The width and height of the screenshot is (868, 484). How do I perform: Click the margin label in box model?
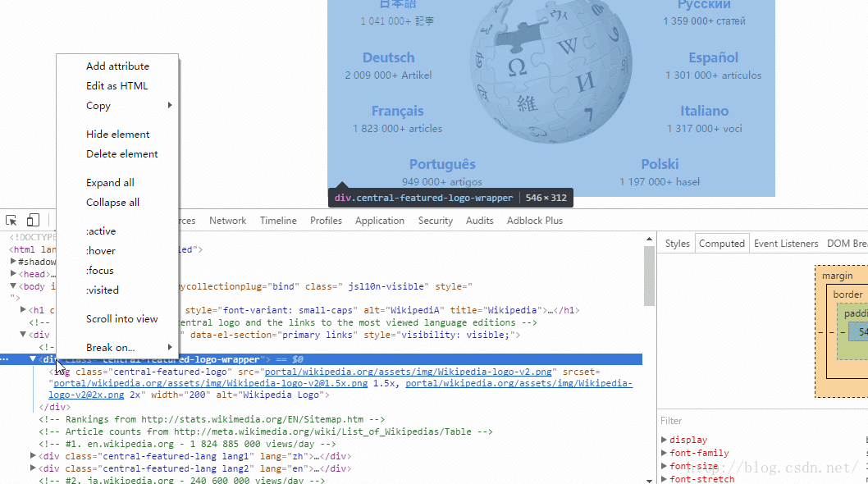click(x=837, y=276)
